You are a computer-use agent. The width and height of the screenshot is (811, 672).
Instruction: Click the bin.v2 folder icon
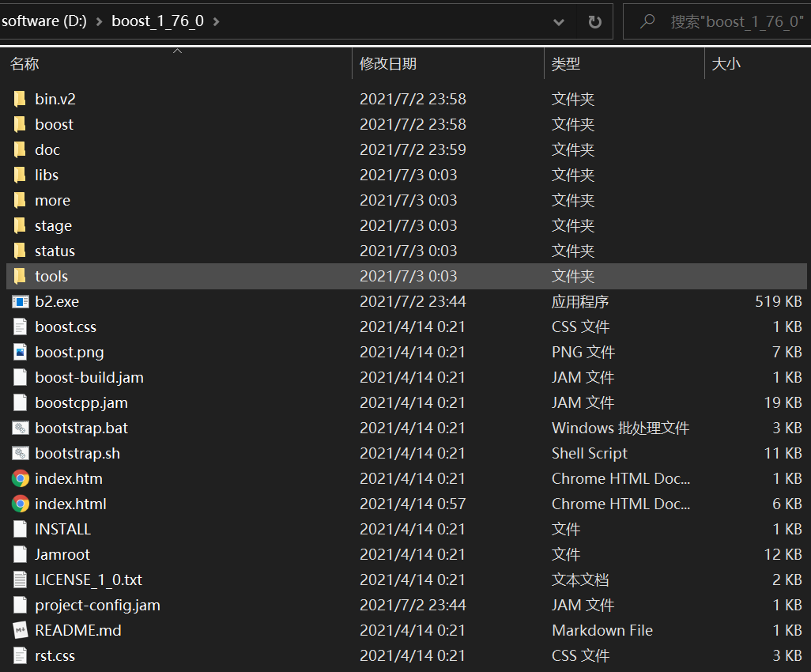click(x=20, y=99)
